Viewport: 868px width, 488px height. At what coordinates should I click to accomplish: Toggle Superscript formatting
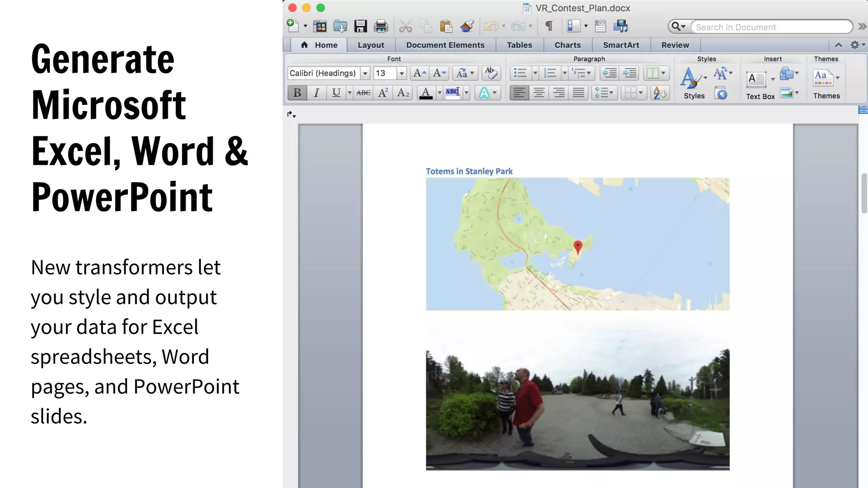(x=383, y=93)
